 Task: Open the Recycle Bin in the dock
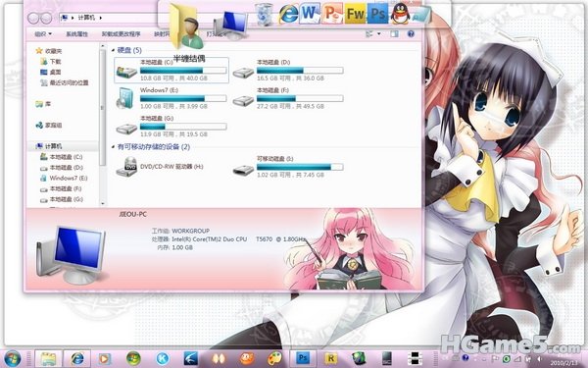[x=264, y=15]
